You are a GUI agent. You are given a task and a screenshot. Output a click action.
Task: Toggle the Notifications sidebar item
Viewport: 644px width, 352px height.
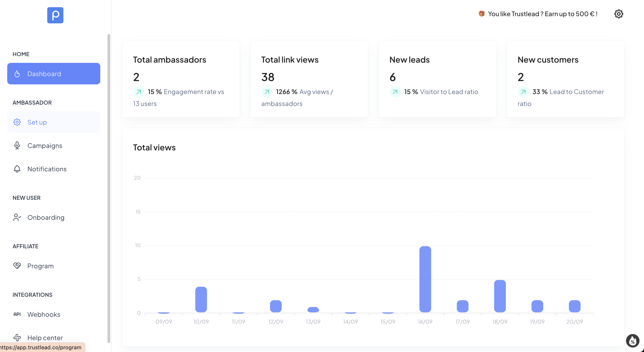tap(47, 169)
